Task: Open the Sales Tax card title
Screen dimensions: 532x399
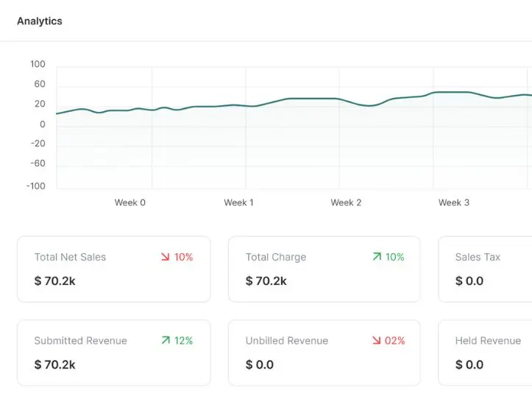Action: pyautogui.click(x=478, y=257)
